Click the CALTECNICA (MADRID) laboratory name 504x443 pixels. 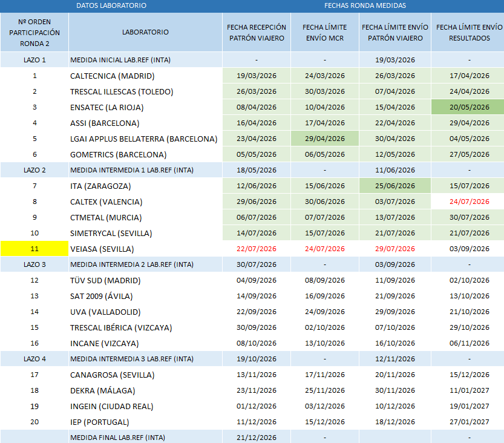(112, 76)
